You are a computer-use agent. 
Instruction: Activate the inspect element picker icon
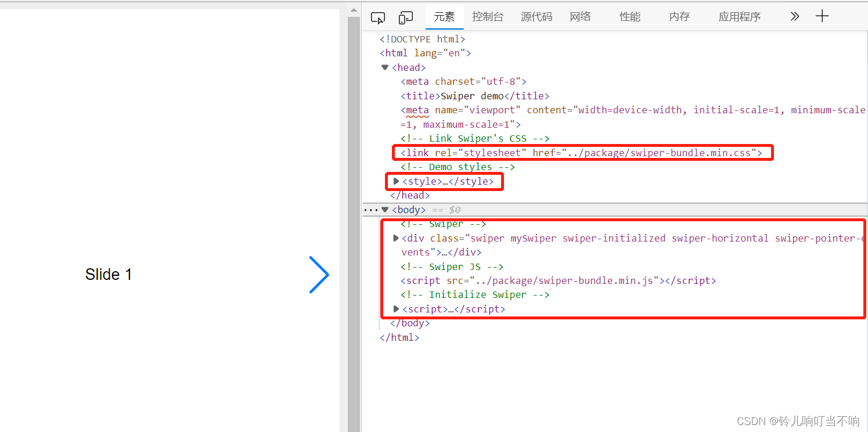click(378, 18)
